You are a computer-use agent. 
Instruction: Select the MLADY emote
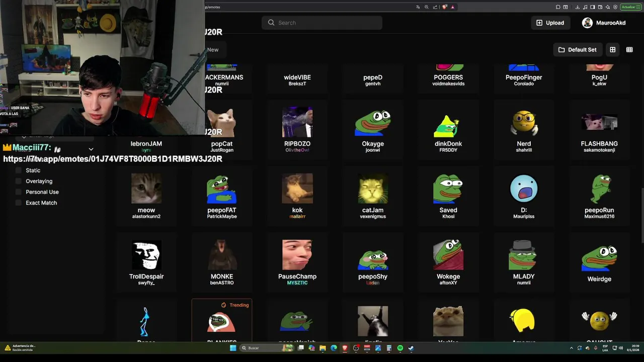(x=524, y=262)
